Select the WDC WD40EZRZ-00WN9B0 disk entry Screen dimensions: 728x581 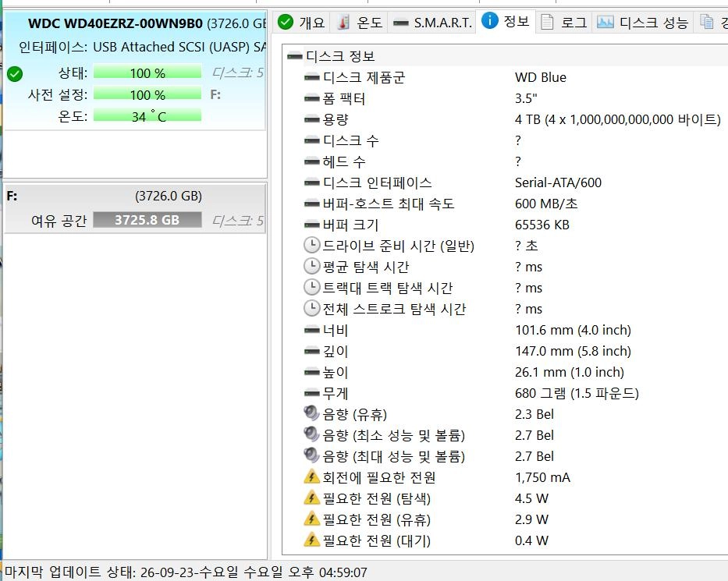[135, 71]
